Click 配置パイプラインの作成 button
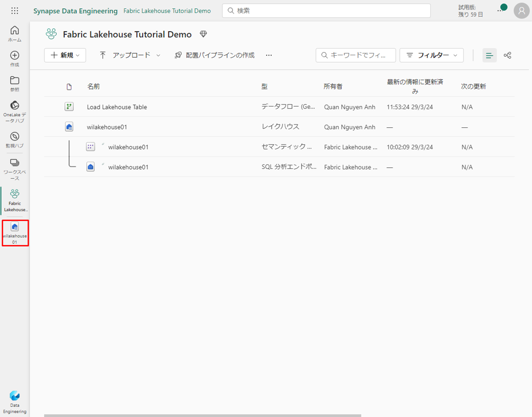Image resolution: width=532 pixels, height=417 pixels. [x=214, y=55]
